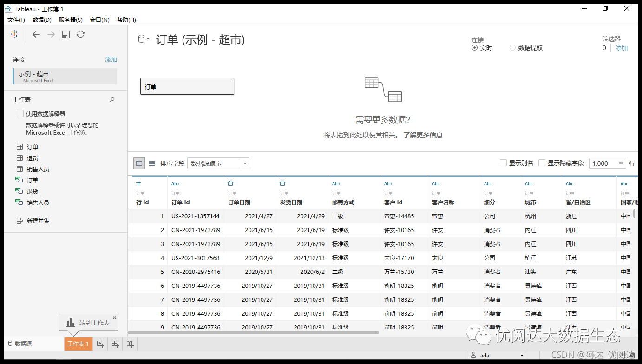Open 了解更多信息 link
Image resolution: width=642 pixels, height=364 pixels.
[423, 135]
